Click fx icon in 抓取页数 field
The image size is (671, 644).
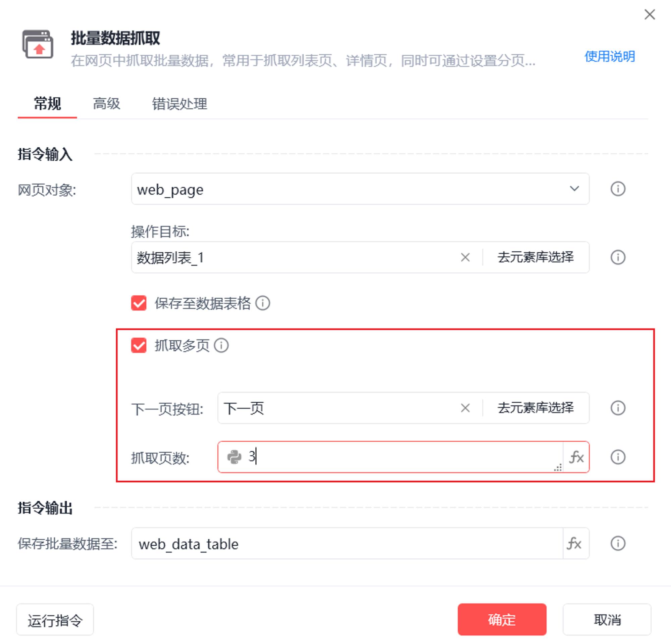(x=576, y=457)
